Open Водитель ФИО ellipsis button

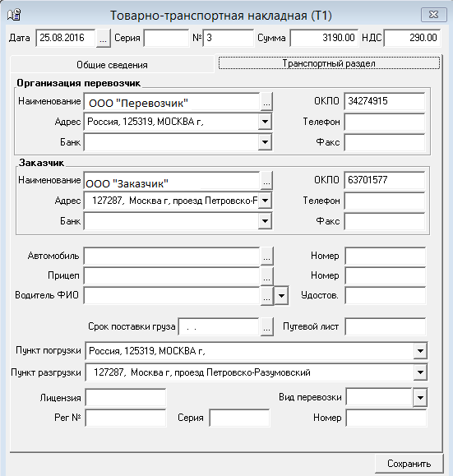pos(267,295)
